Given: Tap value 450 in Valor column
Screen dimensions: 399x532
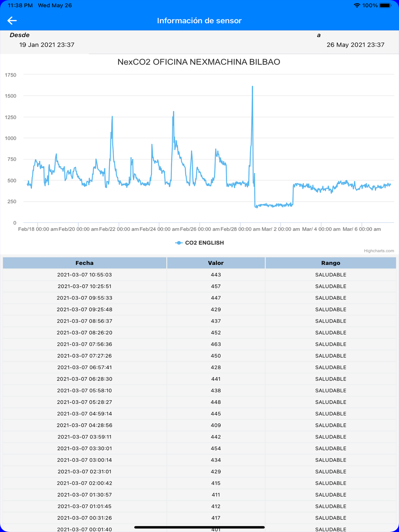Looking at the screenshot, I should (x=216, y=356).
